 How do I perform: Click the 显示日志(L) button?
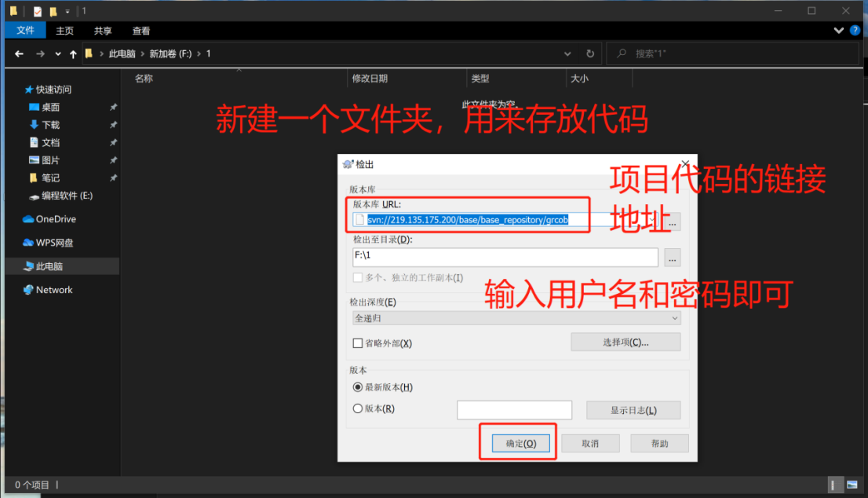point(633,411)
